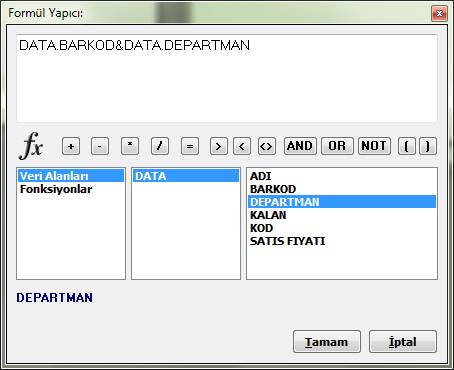The width and height of the screenshot is (454, 370).
Task: Insert the multiply asterisk operator
Action: coord(130,146)
